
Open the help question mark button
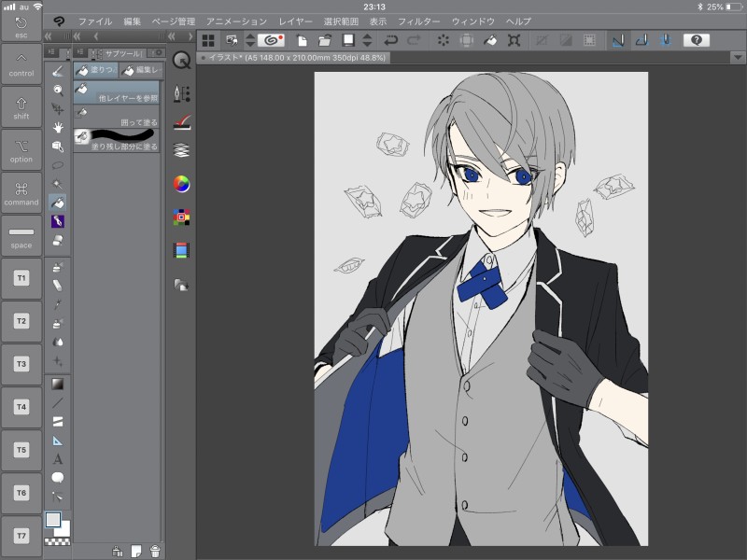pyautogui.click(x=697, y=40)
